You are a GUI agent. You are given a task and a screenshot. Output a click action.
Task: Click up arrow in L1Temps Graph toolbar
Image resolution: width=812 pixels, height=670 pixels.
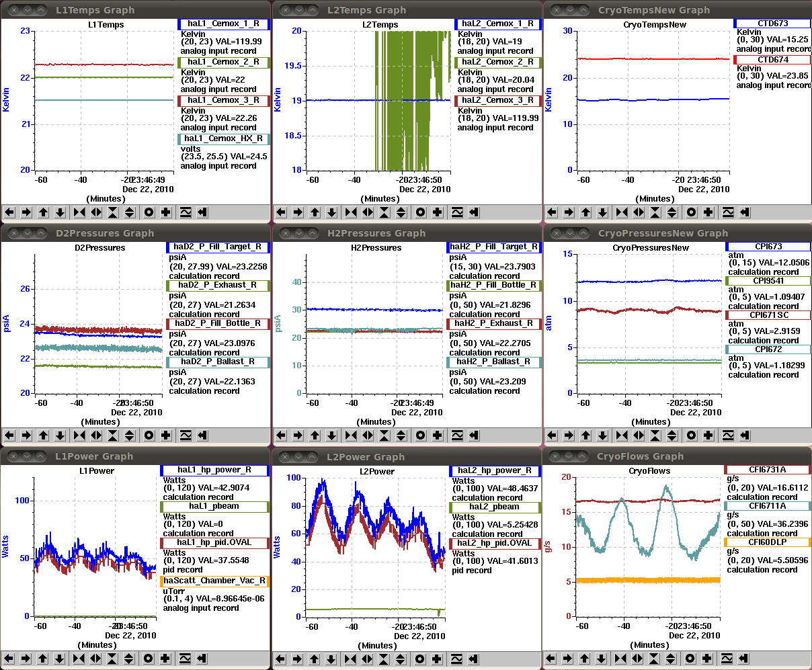point(43,212)
